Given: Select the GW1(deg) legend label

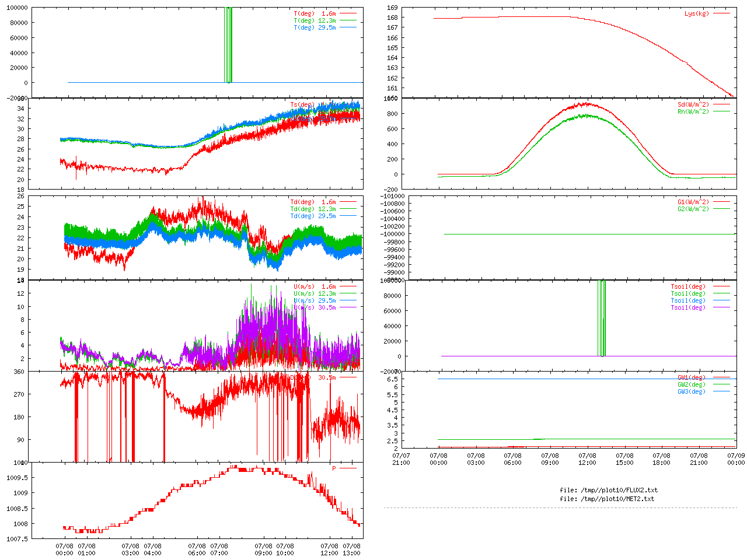Looking at the screenshot, I should pos(691,377).
